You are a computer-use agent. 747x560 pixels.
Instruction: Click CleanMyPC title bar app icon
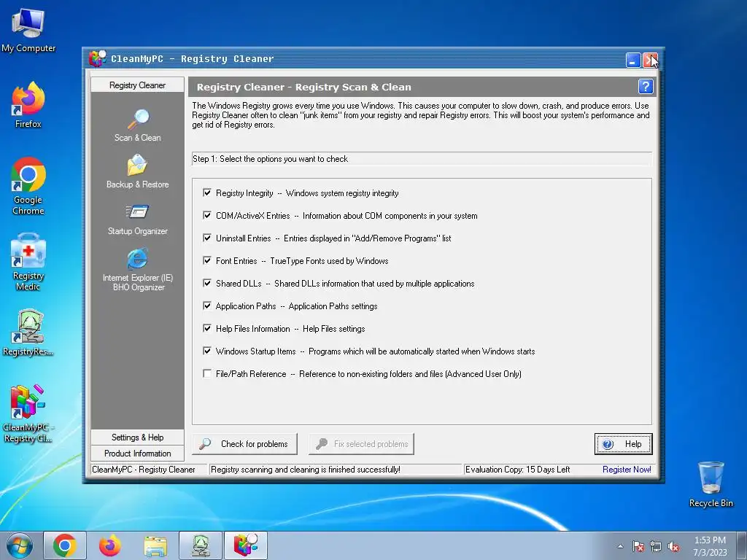point(98,58)
